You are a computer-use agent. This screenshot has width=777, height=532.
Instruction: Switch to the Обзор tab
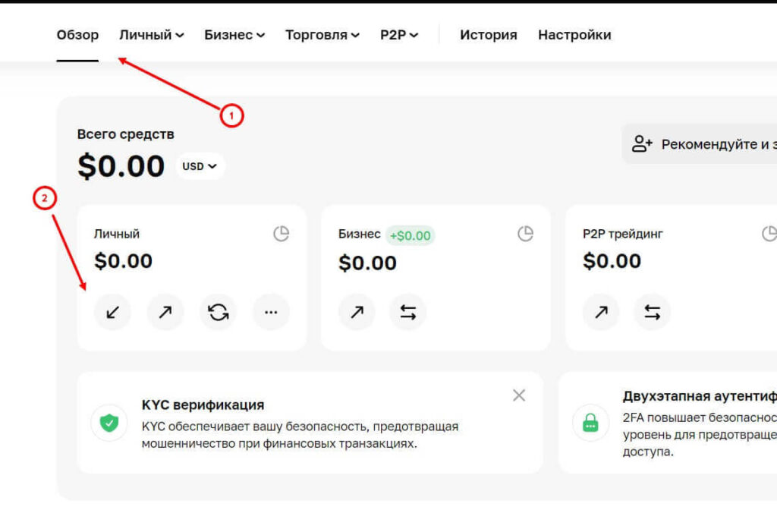point(77,34)
